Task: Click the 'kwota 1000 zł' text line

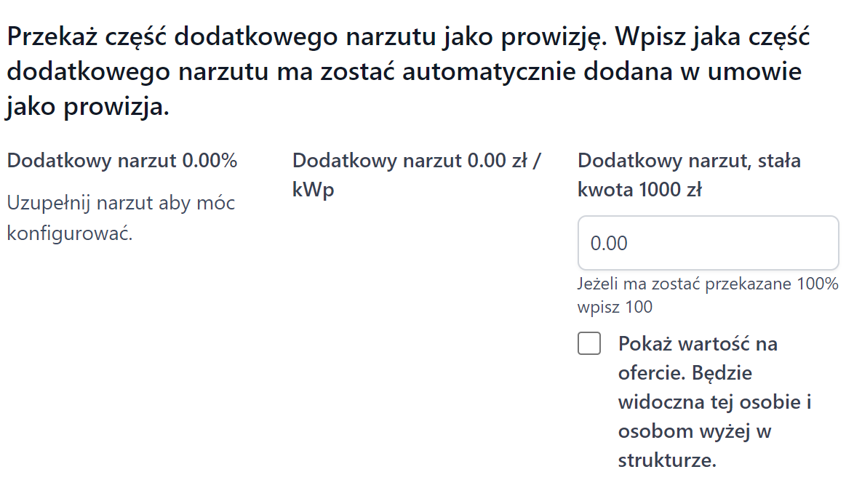Action: pos(639,191)
